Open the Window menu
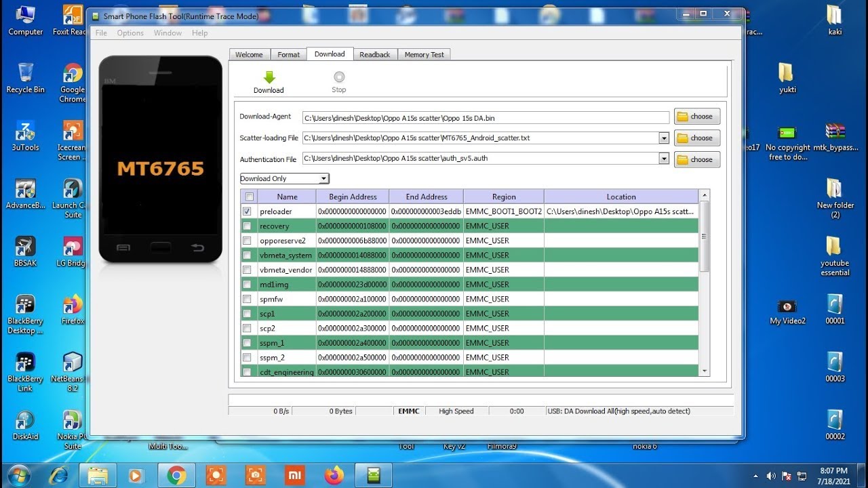 click(167, 33)
